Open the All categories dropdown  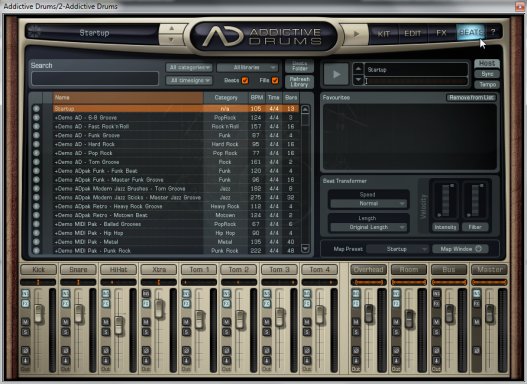coord(189,68)
